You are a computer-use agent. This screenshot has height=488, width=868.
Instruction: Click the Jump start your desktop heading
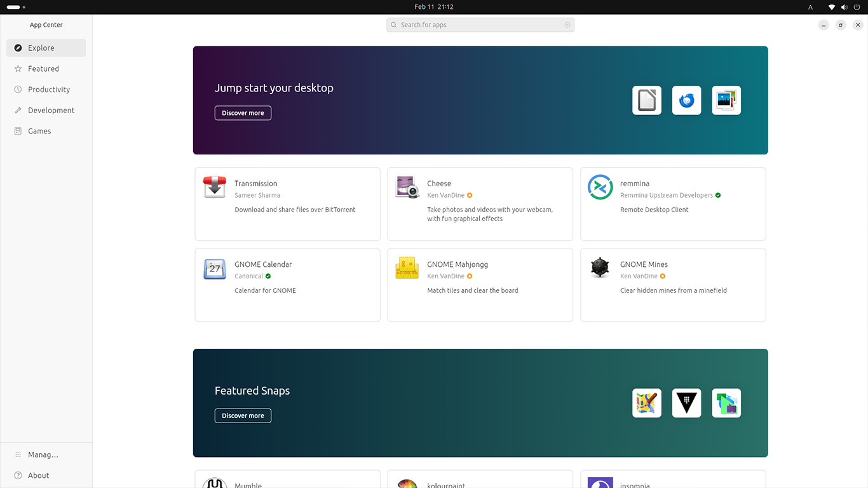274,88
